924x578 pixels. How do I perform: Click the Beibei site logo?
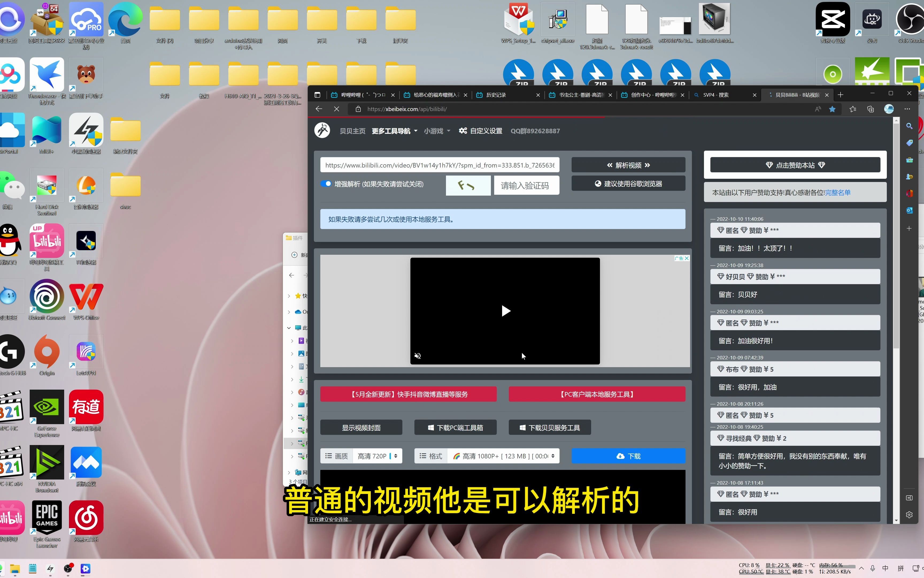322,131
